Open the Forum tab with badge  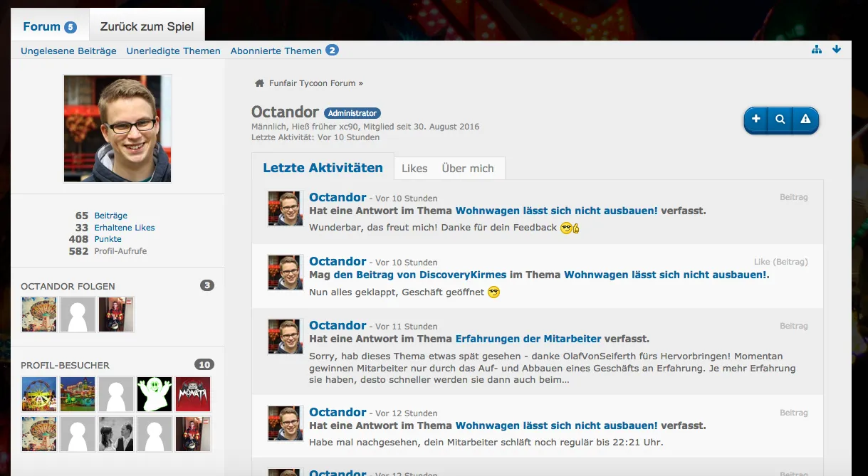[50, 27]
